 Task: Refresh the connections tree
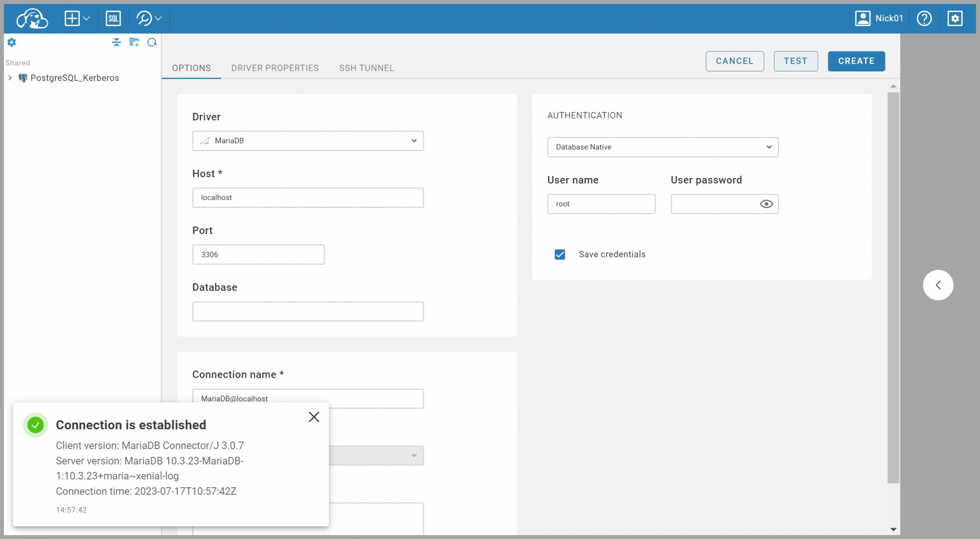(152, 42)
